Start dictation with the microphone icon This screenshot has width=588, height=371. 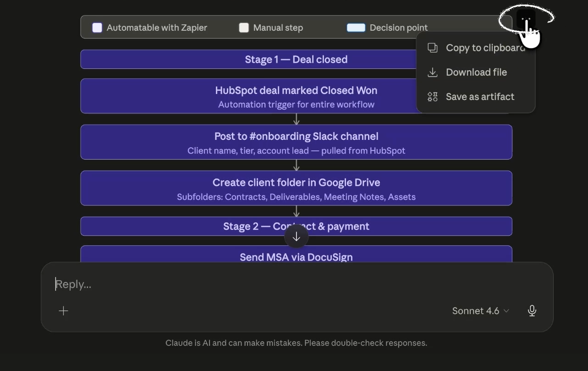click(532, 310)
